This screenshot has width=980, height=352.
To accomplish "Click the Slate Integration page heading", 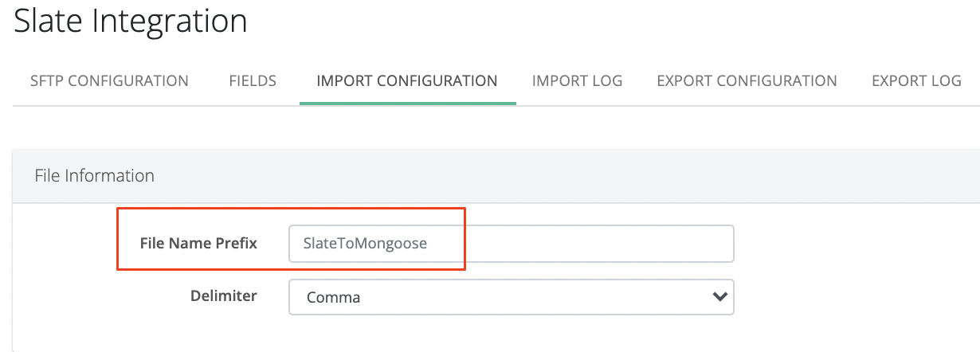I will click(131, 22).
